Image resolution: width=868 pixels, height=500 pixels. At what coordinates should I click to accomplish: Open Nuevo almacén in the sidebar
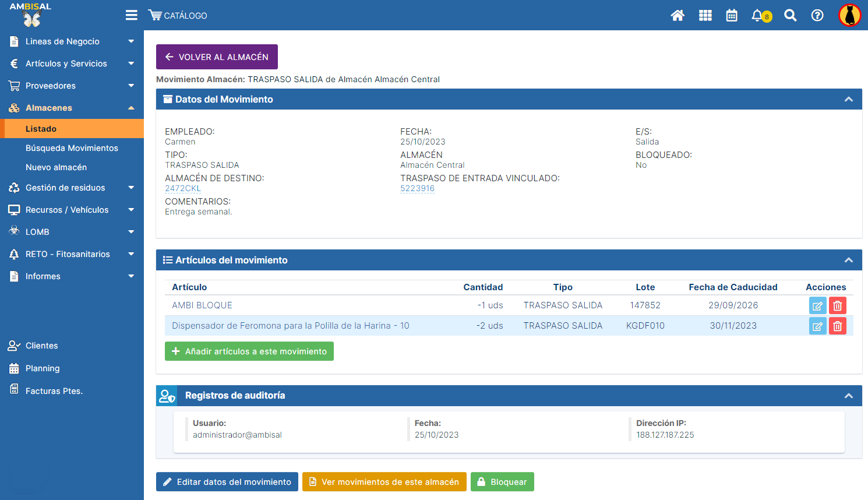click(x=56, y=167)
